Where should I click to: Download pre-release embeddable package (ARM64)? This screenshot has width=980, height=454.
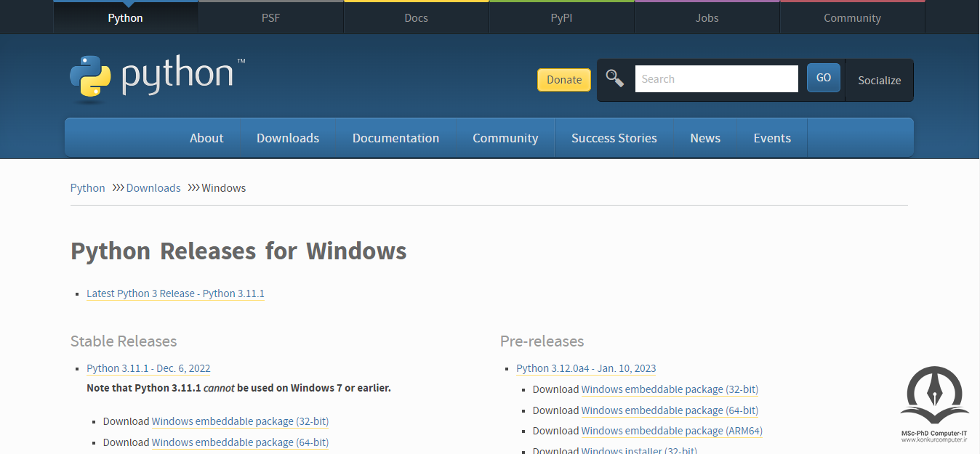672,431
